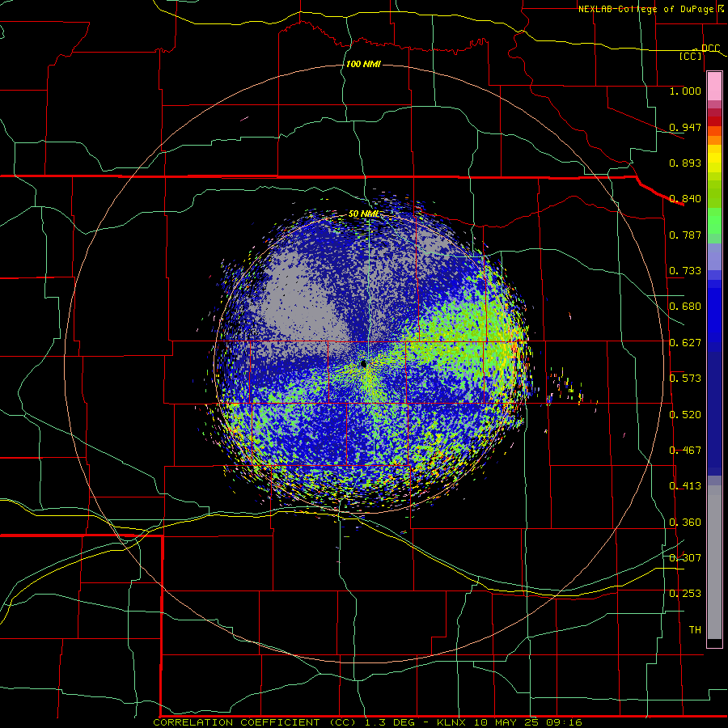Select the 0.627 scale value
This screenshot has height=728, width=728.
click(x=685, y=343)
